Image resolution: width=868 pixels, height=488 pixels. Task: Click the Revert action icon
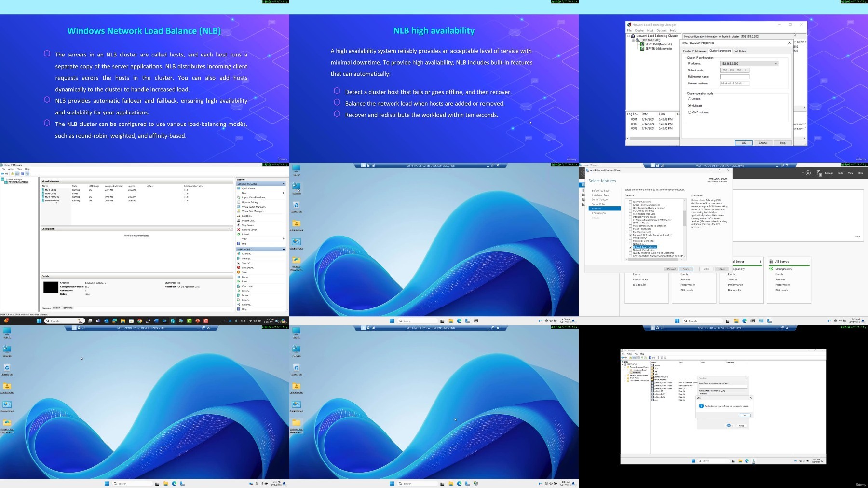pos(239,291)
